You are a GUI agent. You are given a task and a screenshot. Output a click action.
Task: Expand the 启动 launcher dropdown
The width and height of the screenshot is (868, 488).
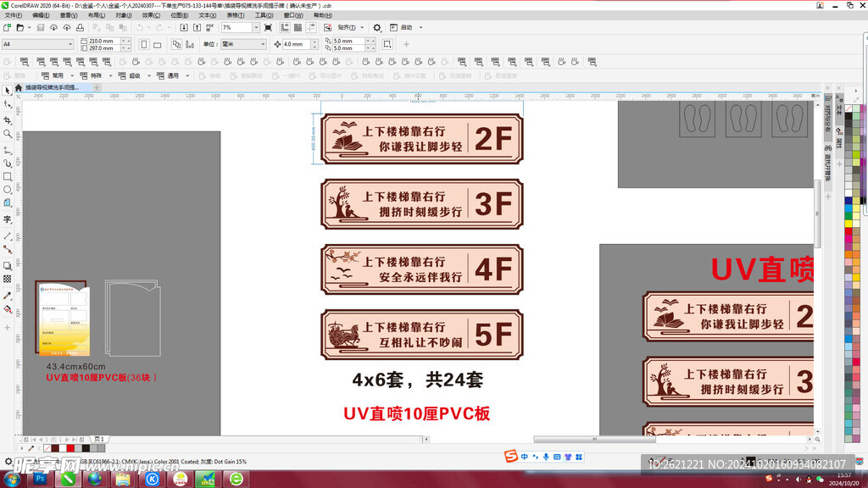tap(420, 27)
